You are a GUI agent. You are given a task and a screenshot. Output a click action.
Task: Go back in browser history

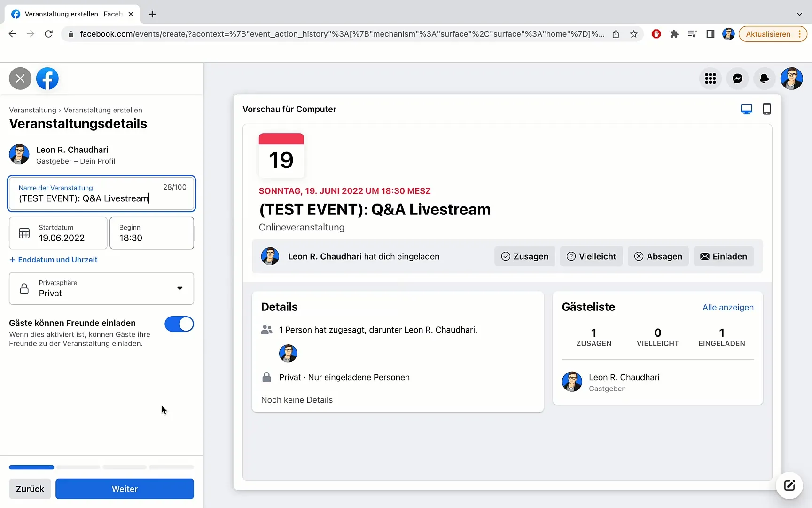(x=13, y=34)
